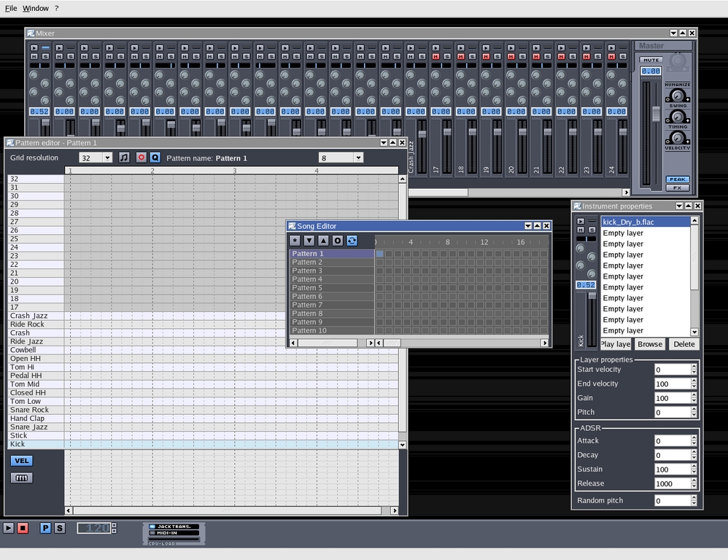Click the move pattern down arrow icon
Viewport: 728px width, 560px height.
point(309,241)
